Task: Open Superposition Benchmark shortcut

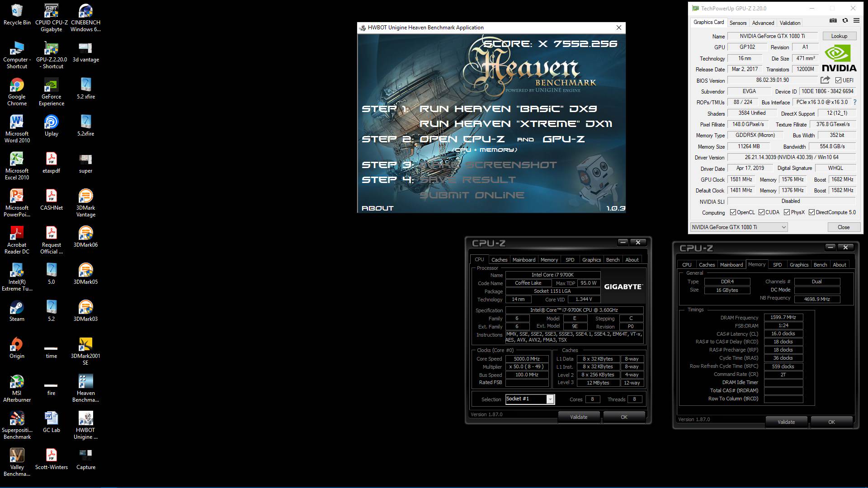Action: point(17,426)
